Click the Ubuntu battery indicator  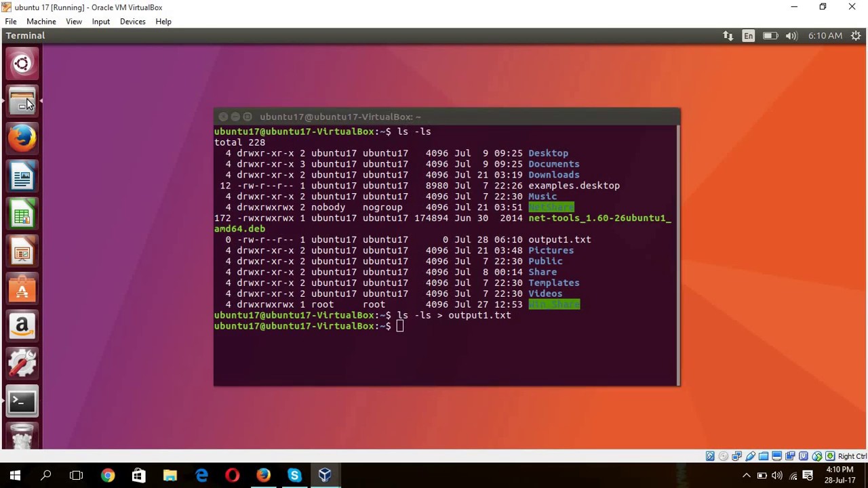click(770, 36)
